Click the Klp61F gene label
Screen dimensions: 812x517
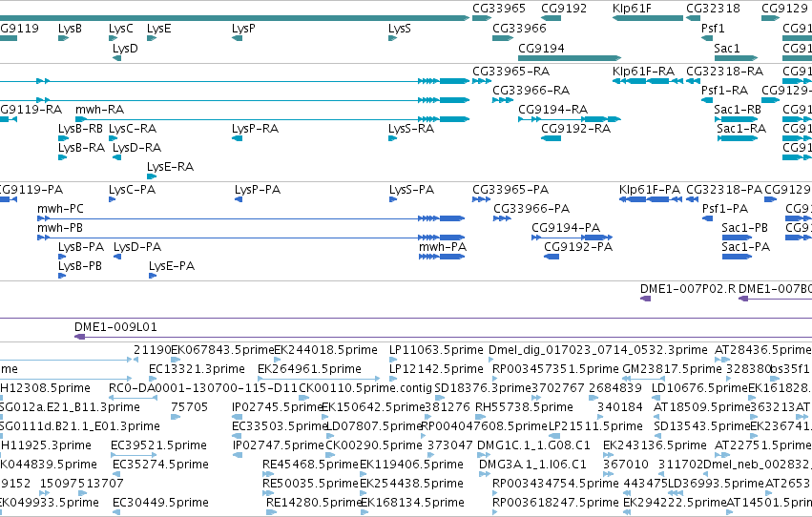pyautogui.click(x=632, y=9)
